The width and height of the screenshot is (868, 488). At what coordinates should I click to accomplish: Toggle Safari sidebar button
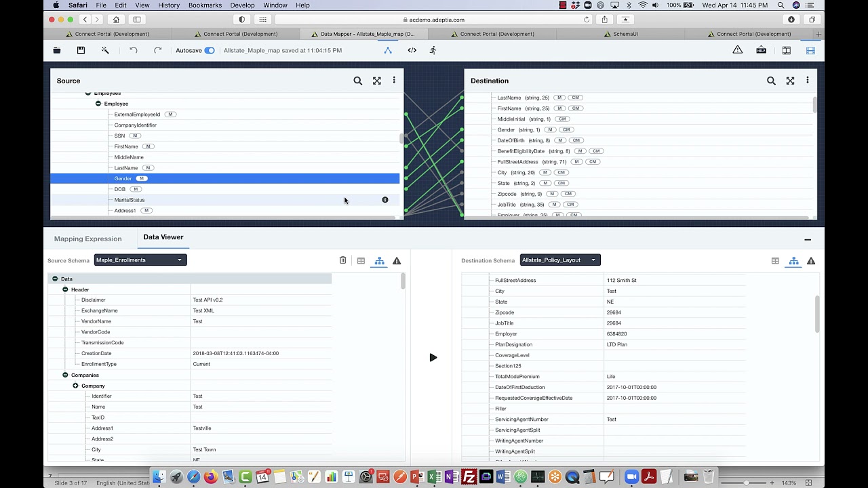(137, 20)
